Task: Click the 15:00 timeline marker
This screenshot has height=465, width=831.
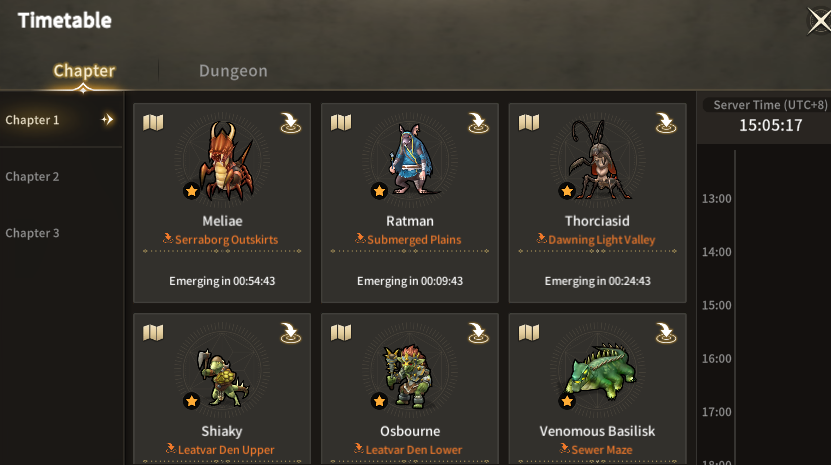Action: tap(717, 305)
